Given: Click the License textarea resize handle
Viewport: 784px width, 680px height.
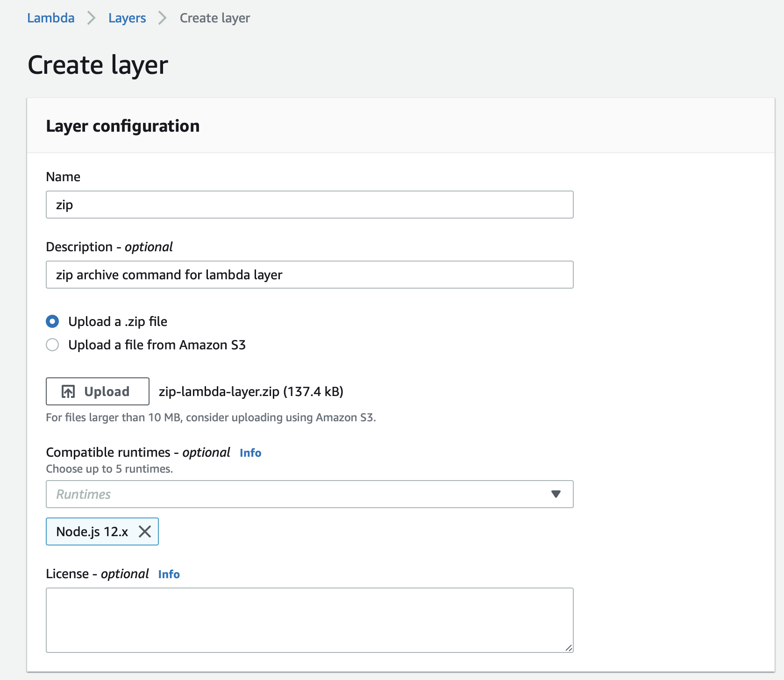Looking at the screenshot, I should 569,648.
